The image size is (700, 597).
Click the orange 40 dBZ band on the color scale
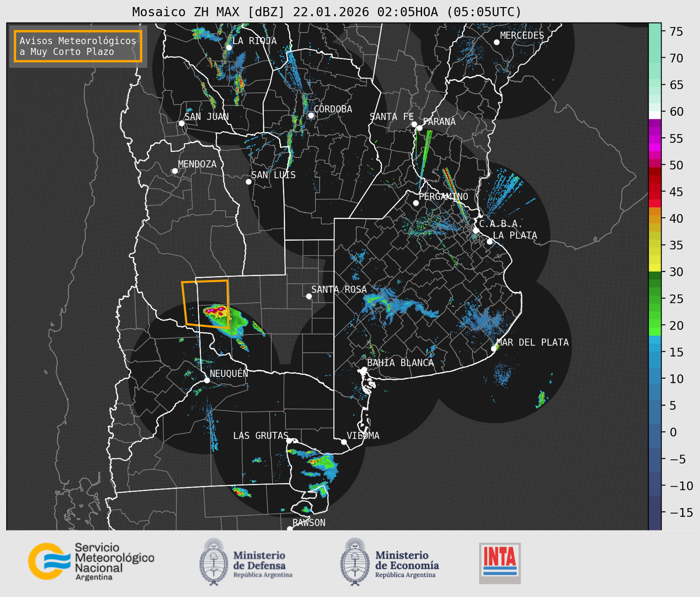(655, 219)
